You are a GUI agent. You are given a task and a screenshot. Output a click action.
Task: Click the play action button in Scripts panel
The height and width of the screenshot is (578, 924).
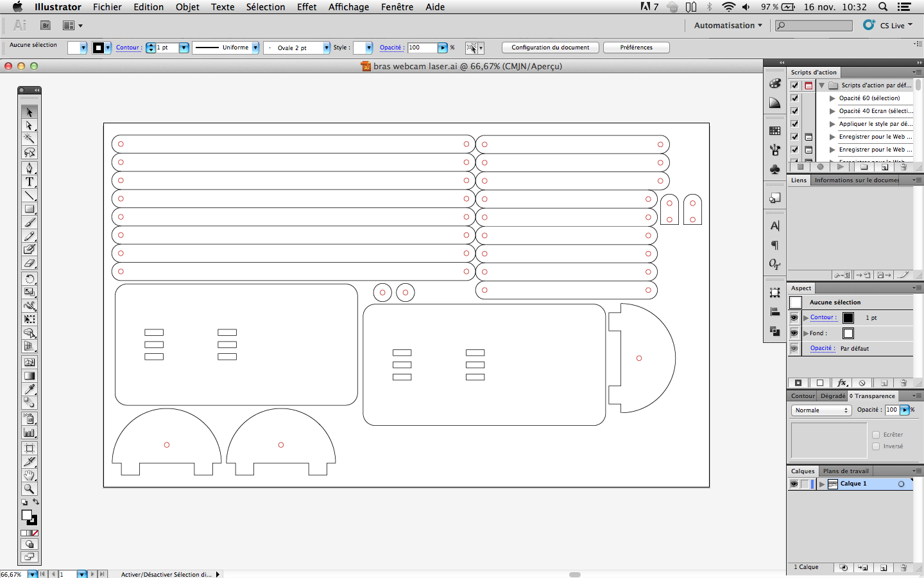841,167
